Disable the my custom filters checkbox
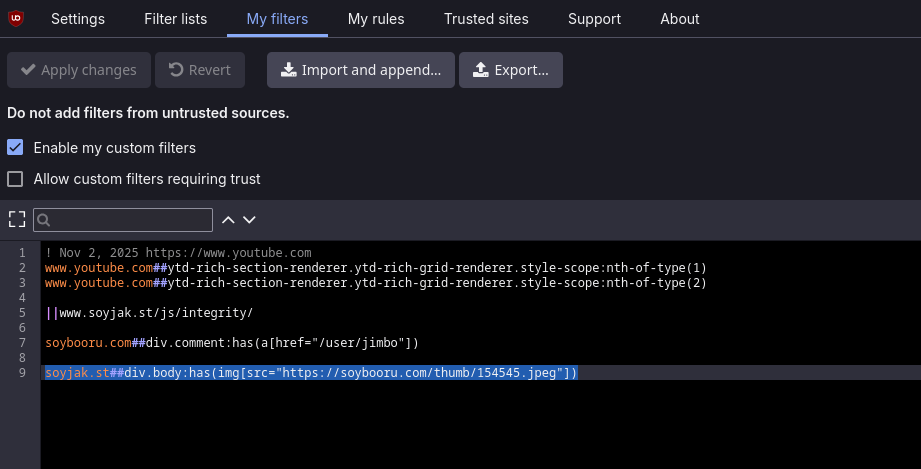 click(x=15, y=147)
